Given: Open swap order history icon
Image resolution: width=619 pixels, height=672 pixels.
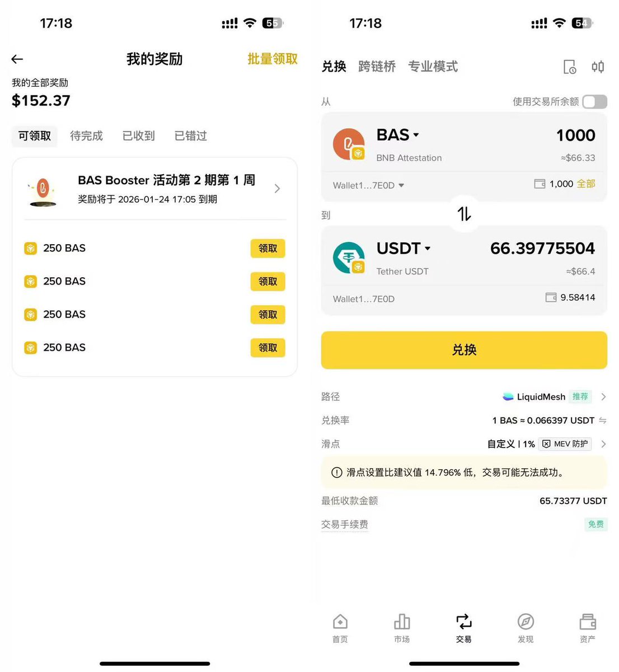Looking at the screenshot, I should pyautogui.click(x=570, y=67).
